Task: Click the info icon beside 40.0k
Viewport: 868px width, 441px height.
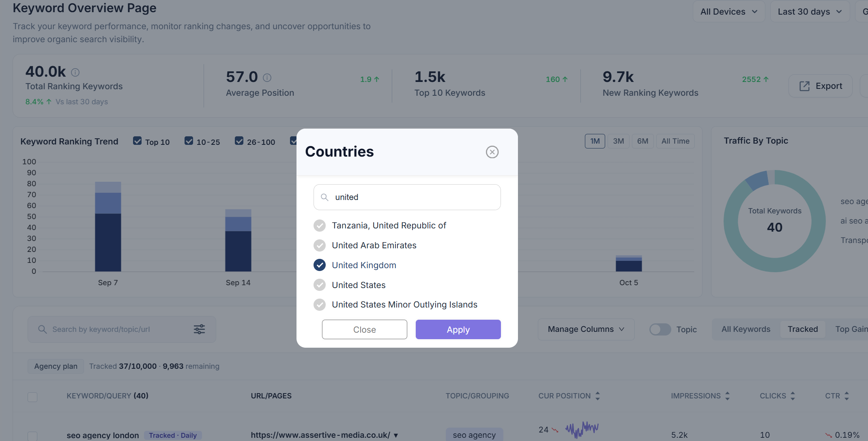Action: pyautogui.click(x=75, y=72)
